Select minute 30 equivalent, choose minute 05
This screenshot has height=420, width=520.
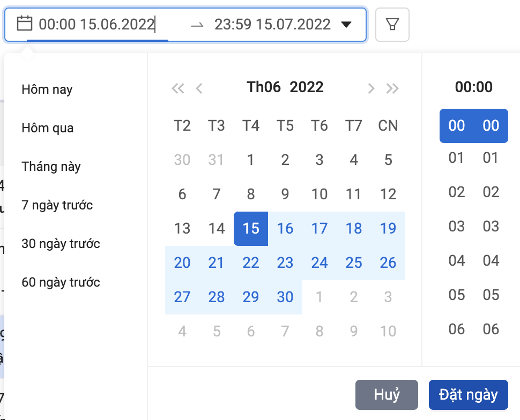491,295
